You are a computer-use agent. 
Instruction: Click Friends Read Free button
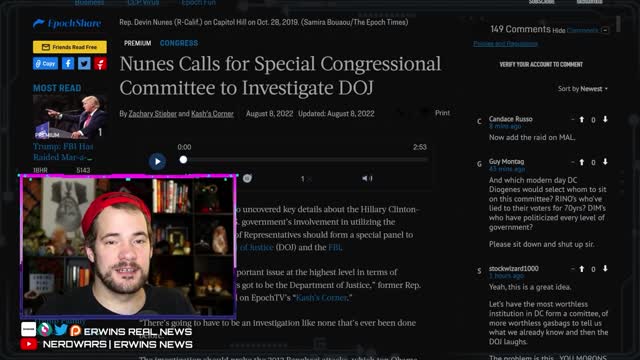[x=70, y=47]
